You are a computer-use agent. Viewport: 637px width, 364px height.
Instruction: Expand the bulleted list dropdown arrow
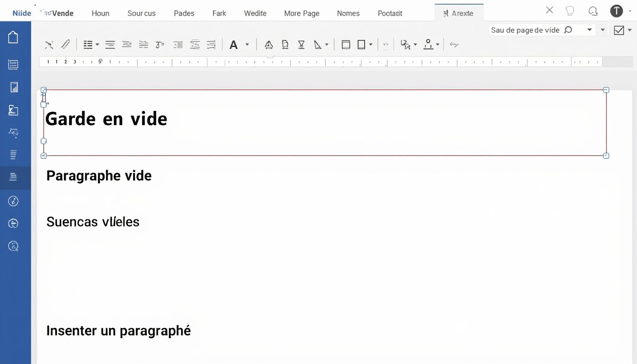97,45
